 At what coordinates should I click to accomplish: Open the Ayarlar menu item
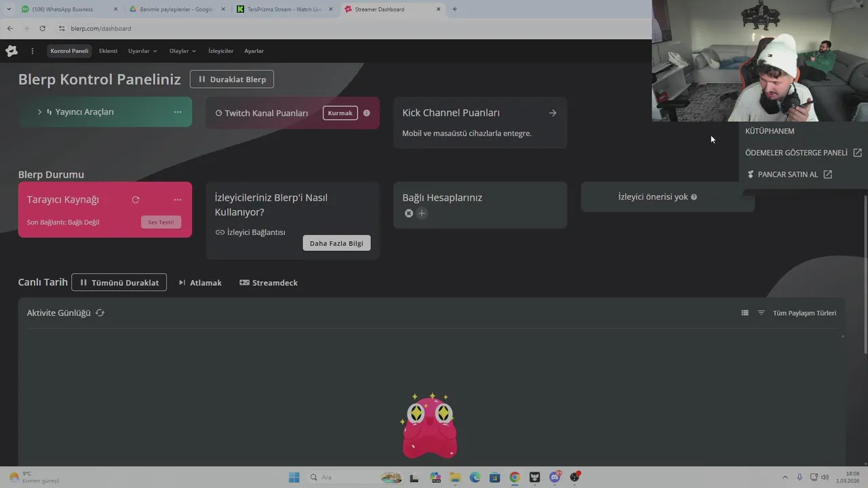[254, 51]
